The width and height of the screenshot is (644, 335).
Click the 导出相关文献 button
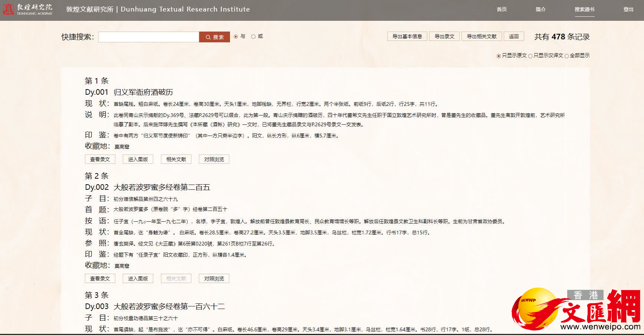click(x=481, y=36)
